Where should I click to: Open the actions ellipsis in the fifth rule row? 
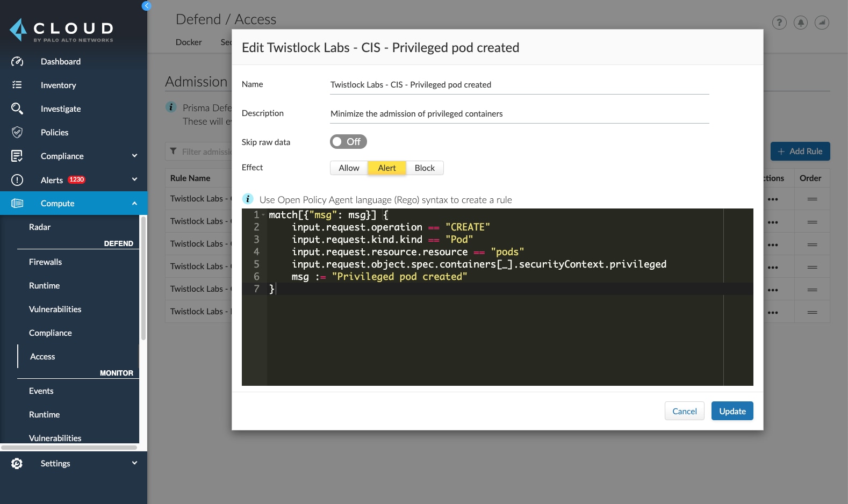[773, 290]
